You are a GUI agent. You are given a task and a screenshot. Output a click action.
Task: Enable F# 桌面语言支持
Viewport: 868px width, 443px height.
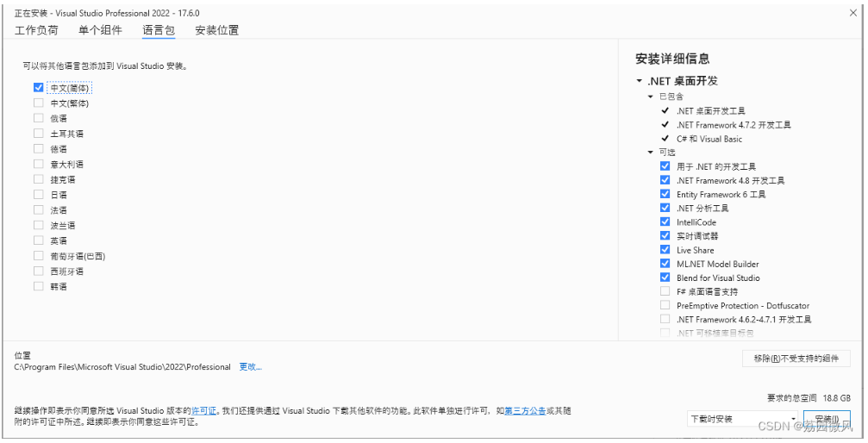[665, 291]
